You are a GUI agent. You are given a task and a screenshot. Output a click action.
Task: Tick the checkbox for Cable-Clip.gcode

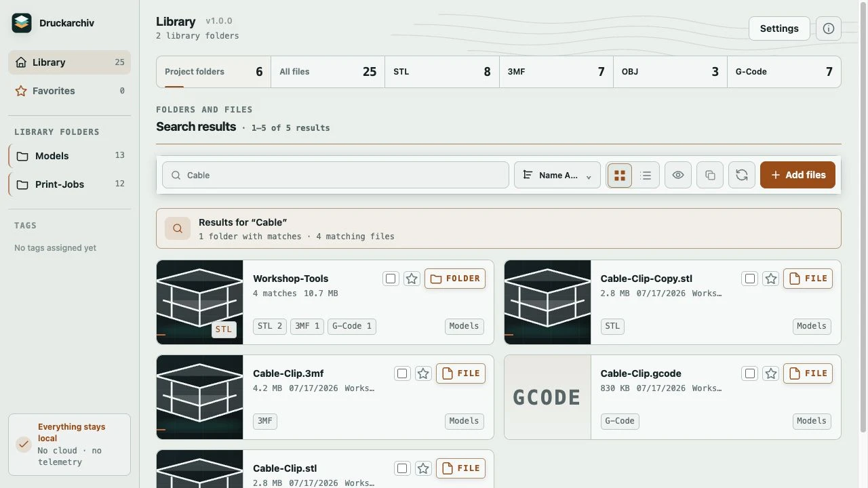(x=749, y=373)
